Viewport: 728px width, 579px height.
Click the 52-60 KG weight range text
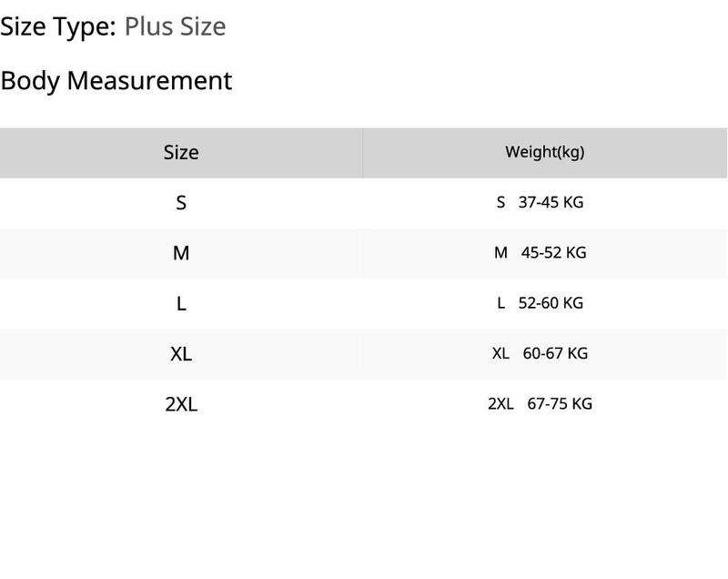click(x=551, y=303)
